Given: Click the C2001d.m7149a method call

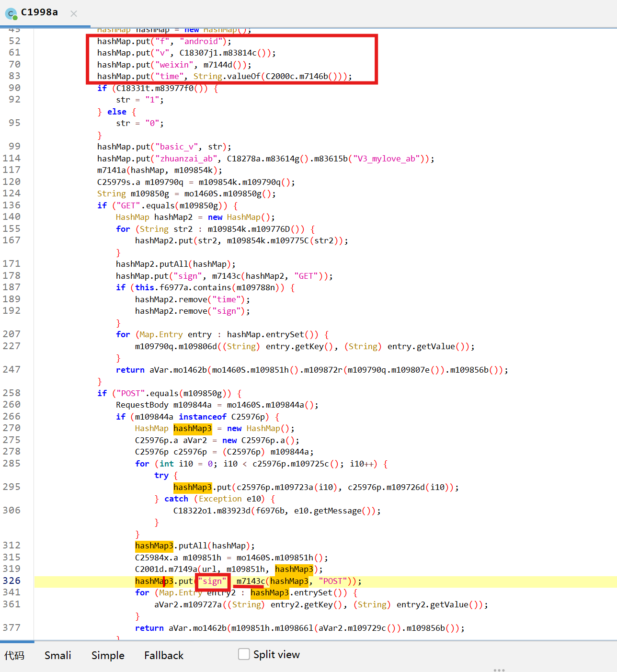Looking at the screenshot, I should coord(166,569).
